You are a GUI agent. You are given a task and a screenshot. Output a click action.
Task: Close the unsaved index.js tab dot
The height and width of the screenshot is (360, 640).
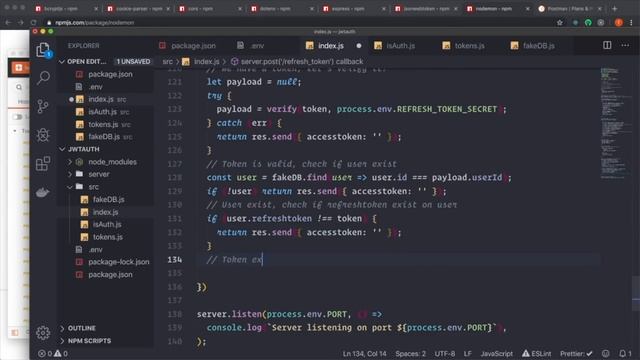tap(359, 46)
